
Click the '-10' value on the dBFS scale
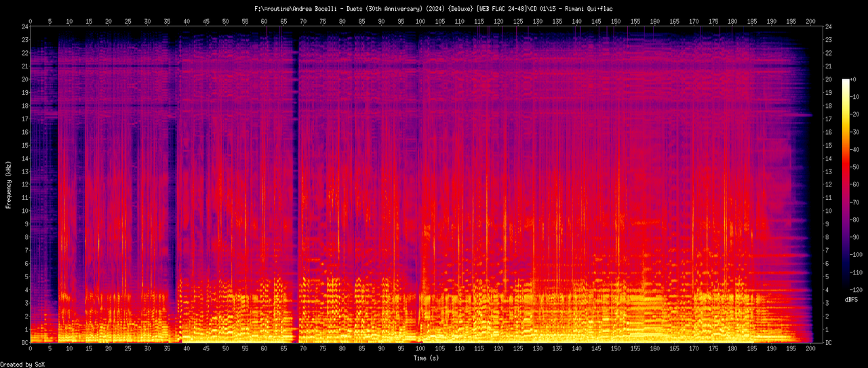(x=854, y=97)
